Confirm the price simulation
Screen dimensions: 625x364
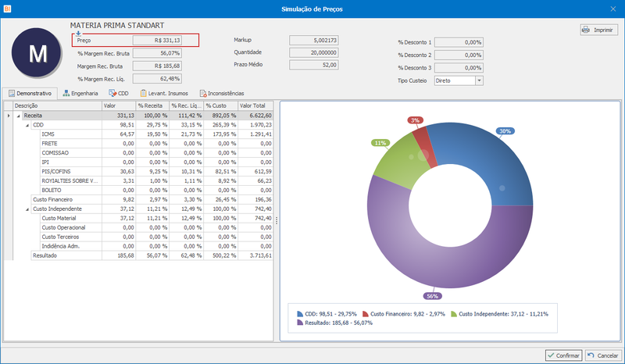[563, 355]
